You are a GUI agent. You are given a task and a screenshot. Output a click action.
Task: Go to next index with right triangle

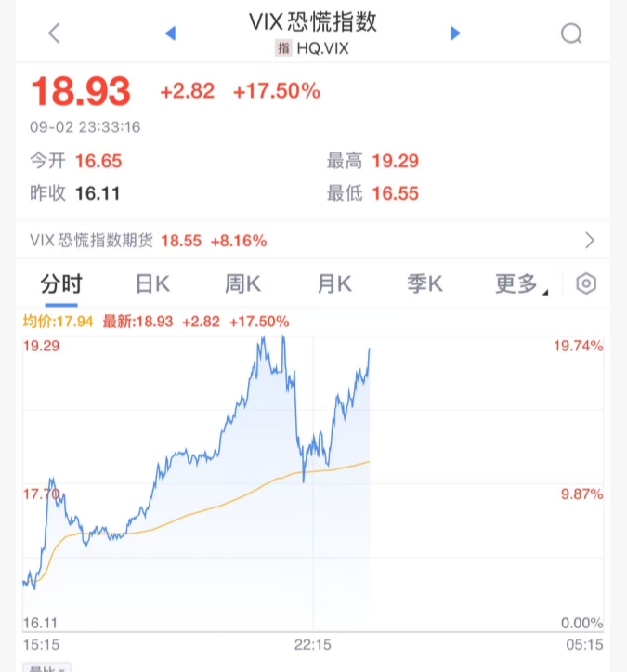(455, 33)
